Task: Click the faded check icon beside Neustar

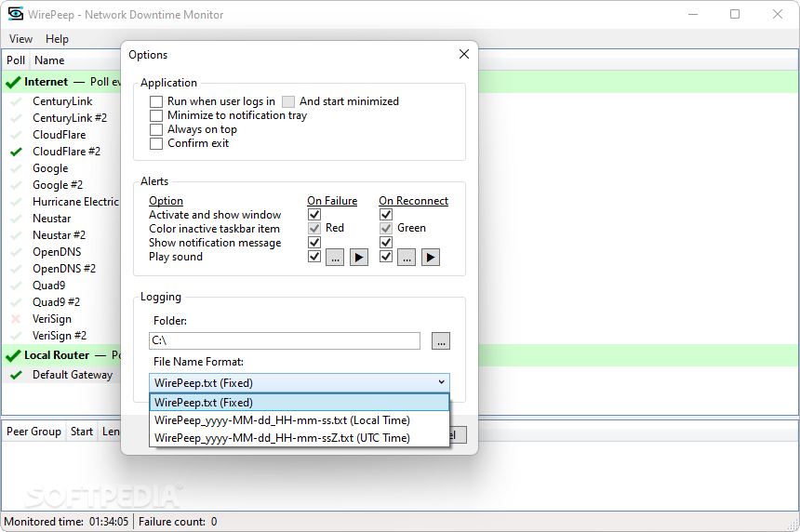Action: pos(17,219)
